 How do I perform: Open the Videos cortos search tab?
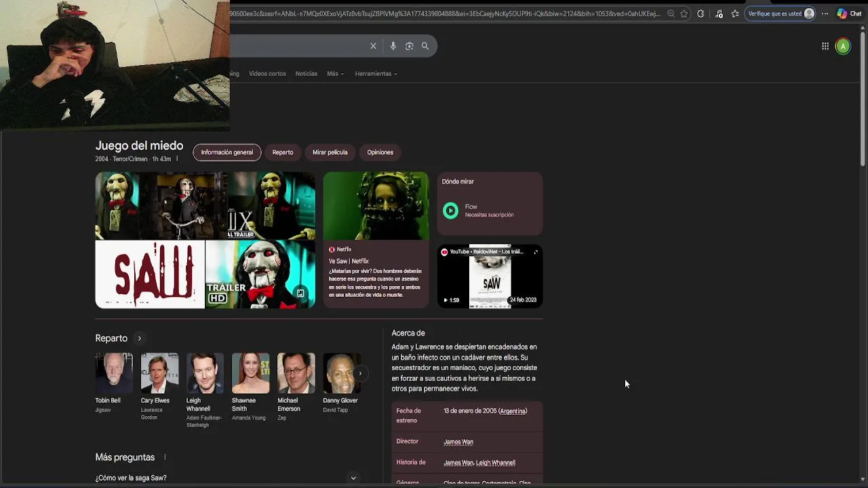click(x=267, y=74)
